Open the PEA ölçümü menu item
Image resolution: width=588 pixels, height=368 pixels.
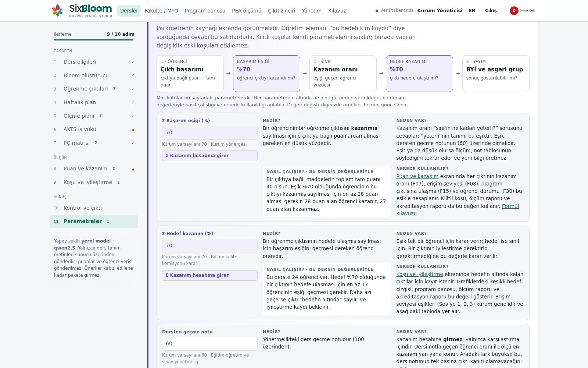247,11
